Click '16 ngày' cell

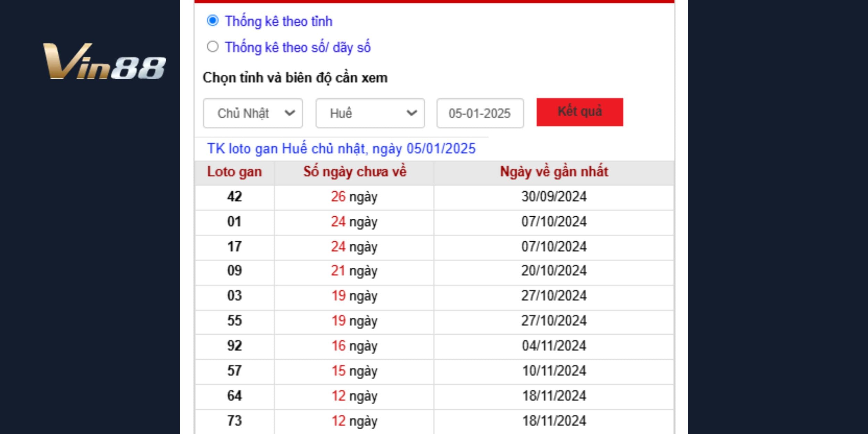354,346
